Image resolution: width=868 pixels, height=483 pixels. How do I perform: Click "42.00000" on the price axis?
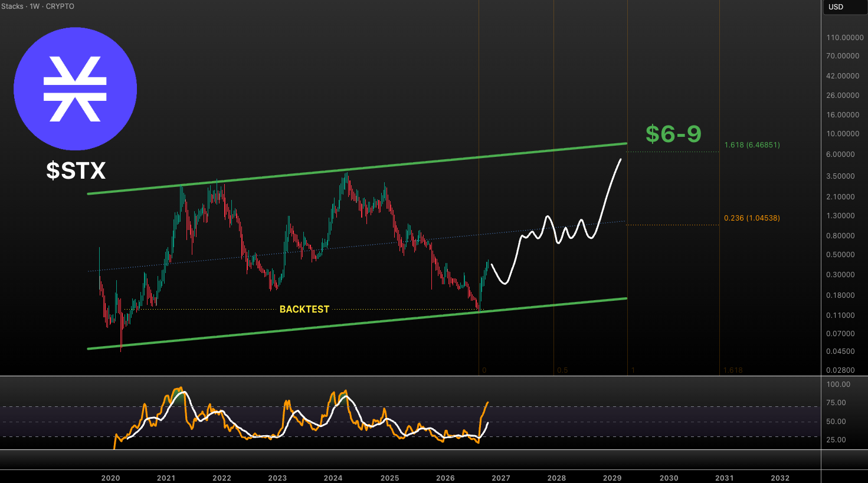[x=843, y=76]
